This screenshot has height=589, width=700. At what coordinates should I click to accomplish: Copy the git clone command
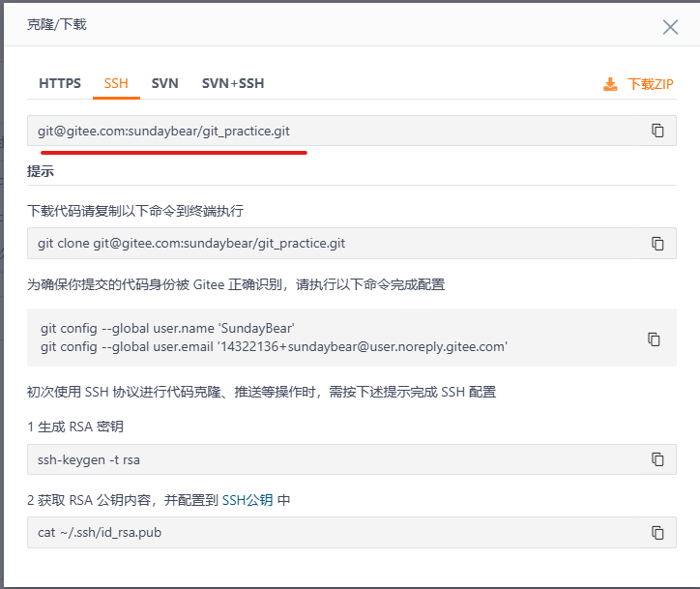click(657, 244)
